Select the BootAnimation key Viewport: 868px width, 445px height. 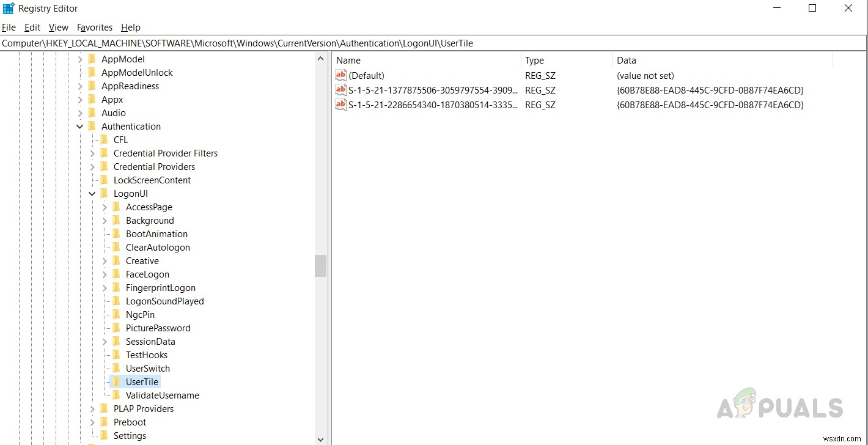(156, 234)
